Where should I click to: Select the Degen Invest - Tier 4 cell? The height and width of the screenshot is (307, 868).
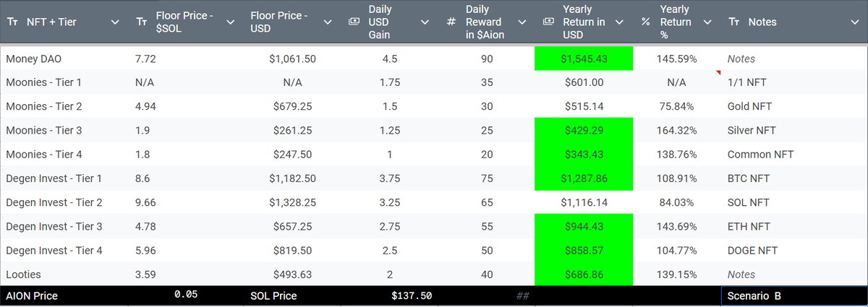tap(64, 251)
